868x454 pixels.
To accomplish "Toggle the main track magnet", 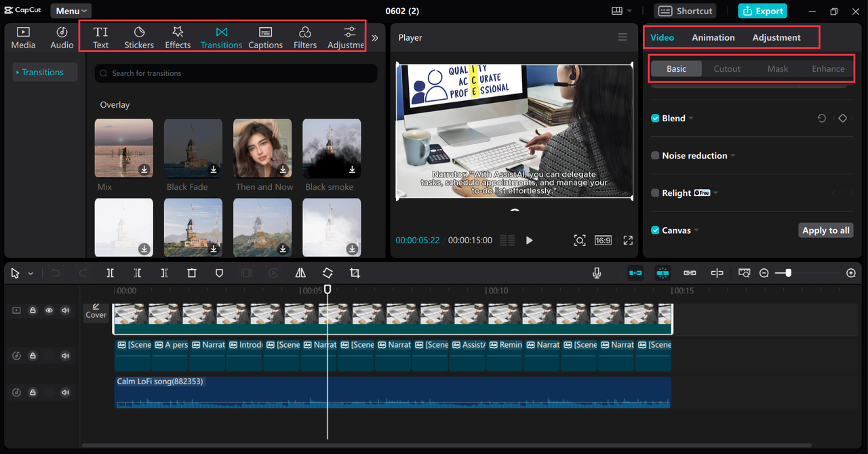I will pos(635,273).
